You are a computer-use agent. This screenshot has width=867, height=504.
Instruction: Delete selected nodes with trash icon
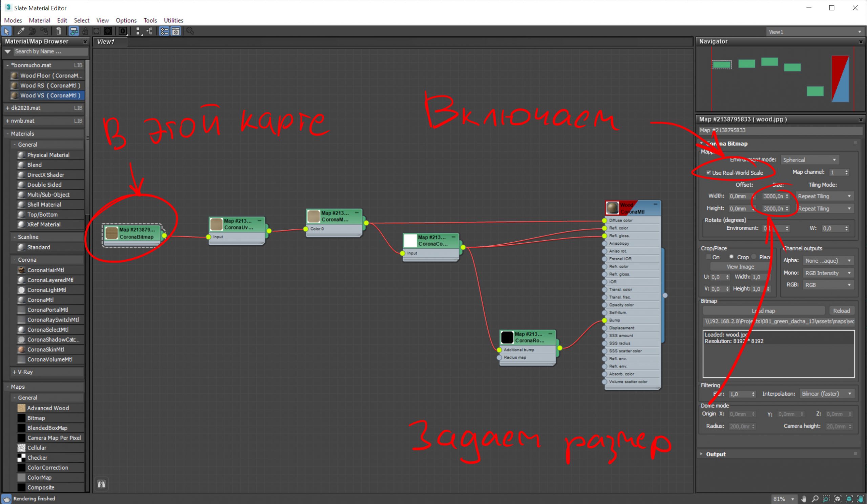pyautogui.click(x=59, y=31)
